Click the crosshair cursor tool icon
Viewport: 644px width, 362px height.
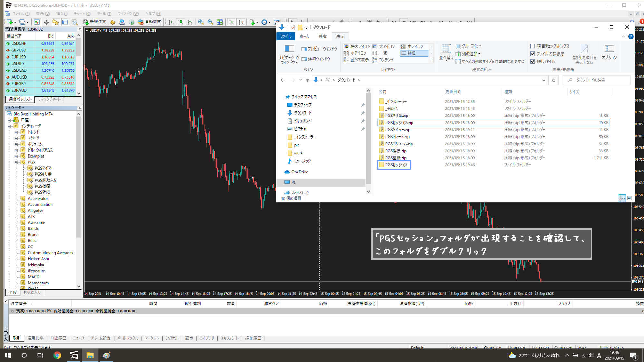(46, 22)
